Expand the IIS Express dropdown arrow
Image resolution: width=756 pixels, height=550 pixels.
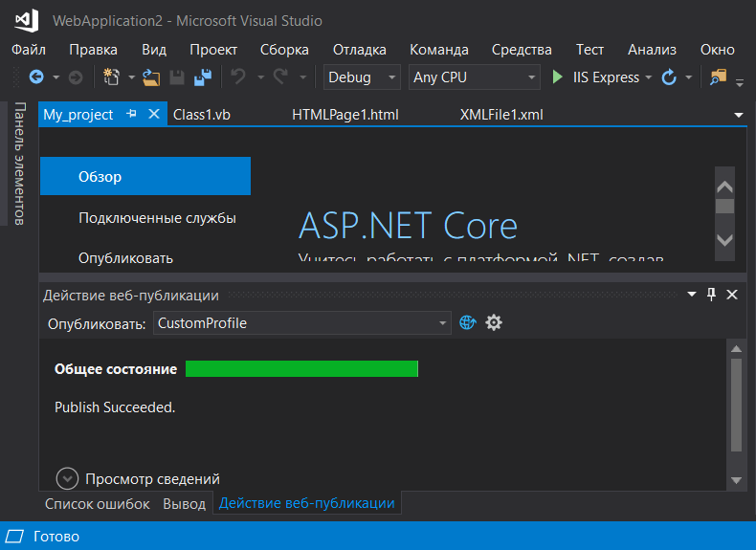point(649,77)
